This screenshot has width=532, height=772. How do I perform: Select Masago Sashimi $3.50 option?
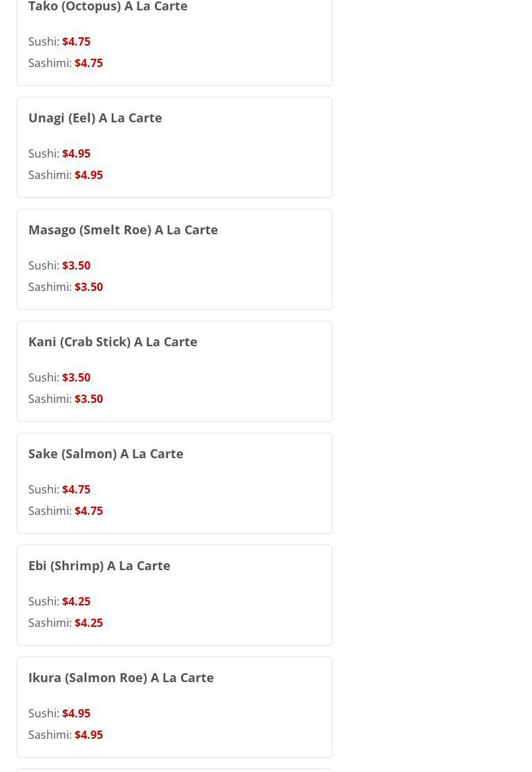[88, 287]
